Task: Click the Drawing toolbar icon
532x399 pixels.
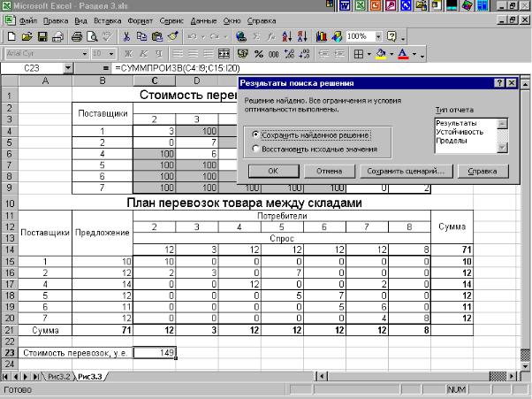Action: (x=337, y=36)
